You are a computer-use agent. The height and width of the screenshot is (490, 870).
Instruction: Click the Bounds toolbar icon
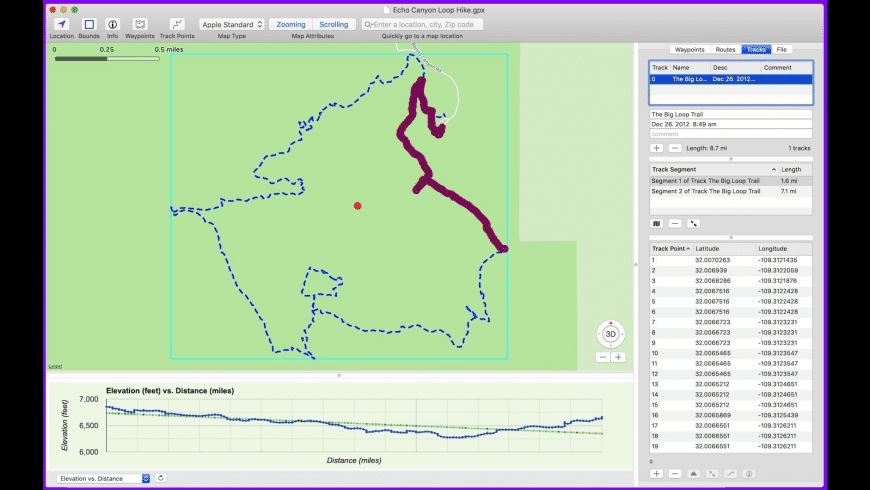pos(88,24)
